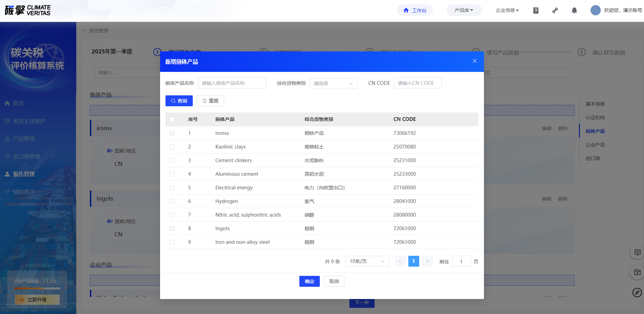Toggle the select-all checkbox in table header
644x314 pixels.
[172, 119]
